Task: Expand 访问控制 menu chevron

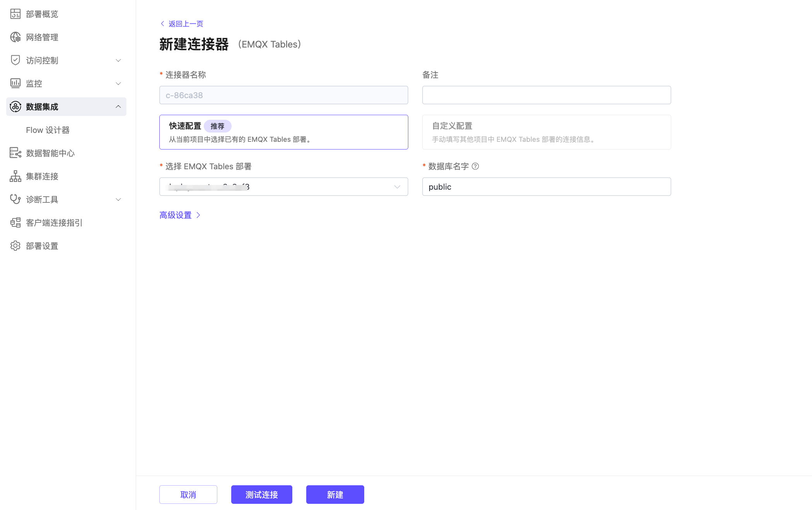Action: [x=118, y=60]
